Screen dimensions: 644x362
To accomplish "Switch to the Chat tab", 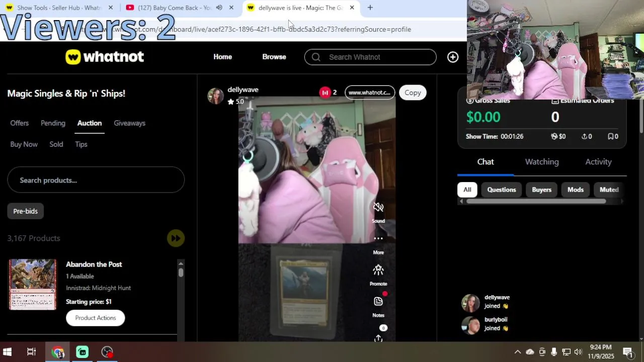I will coord(486,162).
